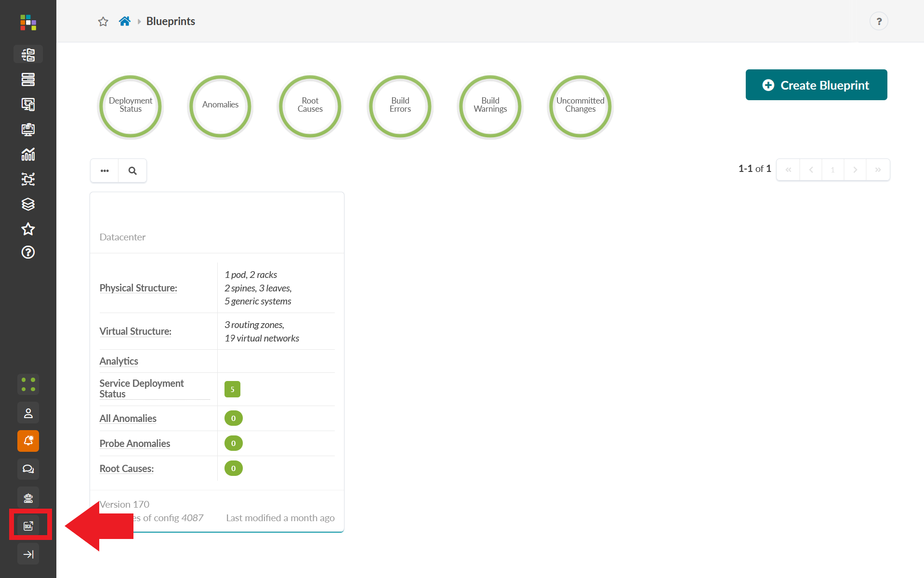The image size is (924, 578).
Task: Open the Design sidebar icon
Action: coord(28,105)
